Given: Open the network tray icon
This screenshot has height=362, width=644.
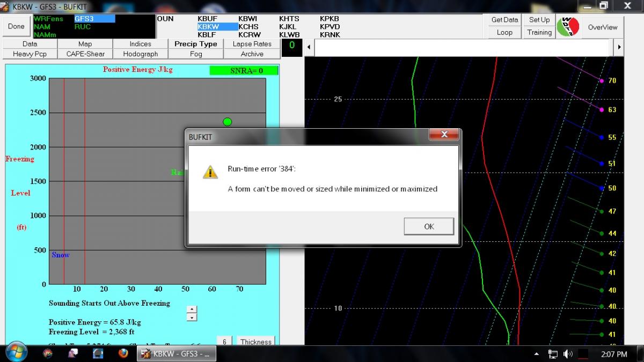Looking at the screenshot, I should pos(553,354).
